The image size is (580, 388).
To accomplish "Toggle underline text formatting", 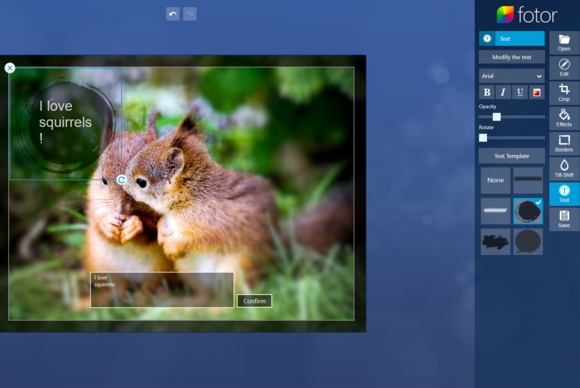I will [520, 92].
